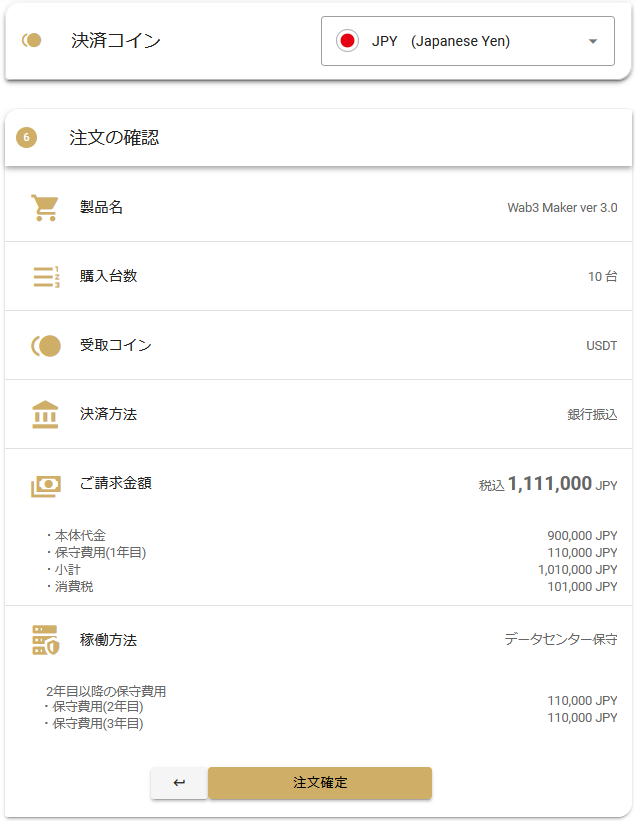635x821 pixels.
Task: Click the bank icon beside 決済方法
Action: [45, 415]
